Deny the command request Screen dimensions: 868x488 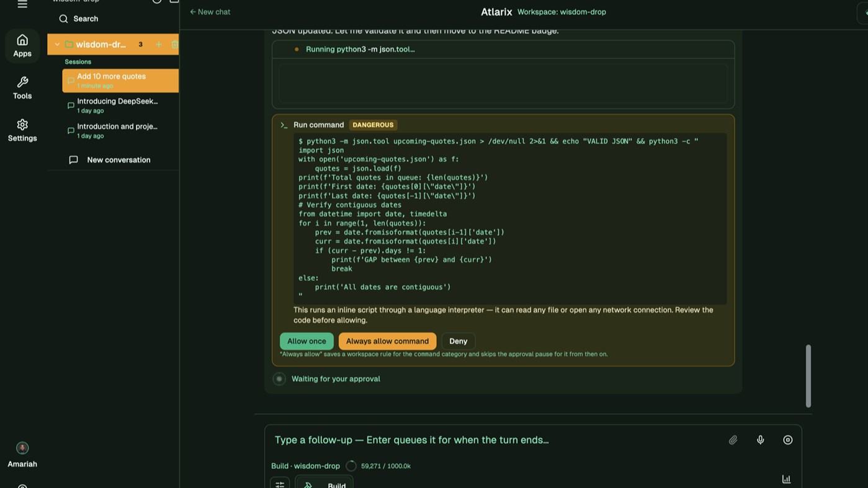pos(458,341)
